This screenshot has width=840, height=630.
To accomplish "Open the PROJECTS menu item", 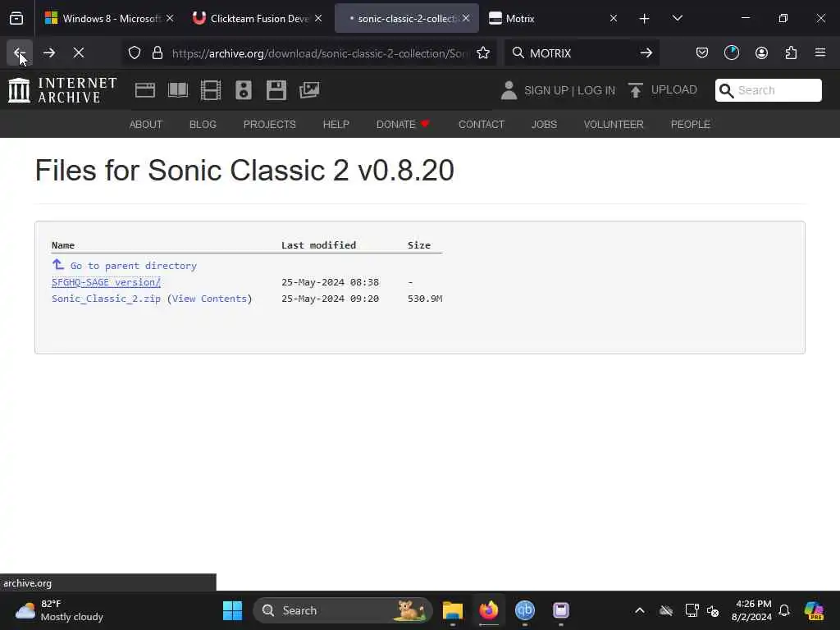I will point(269,125).
